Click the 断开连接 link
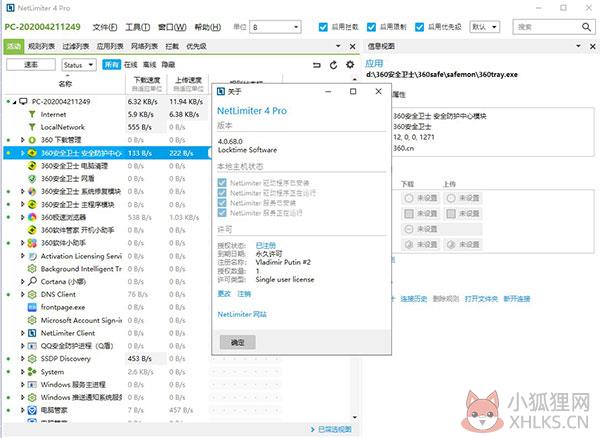The height and width of the screenshot is (438, 600). click(517, 299)
